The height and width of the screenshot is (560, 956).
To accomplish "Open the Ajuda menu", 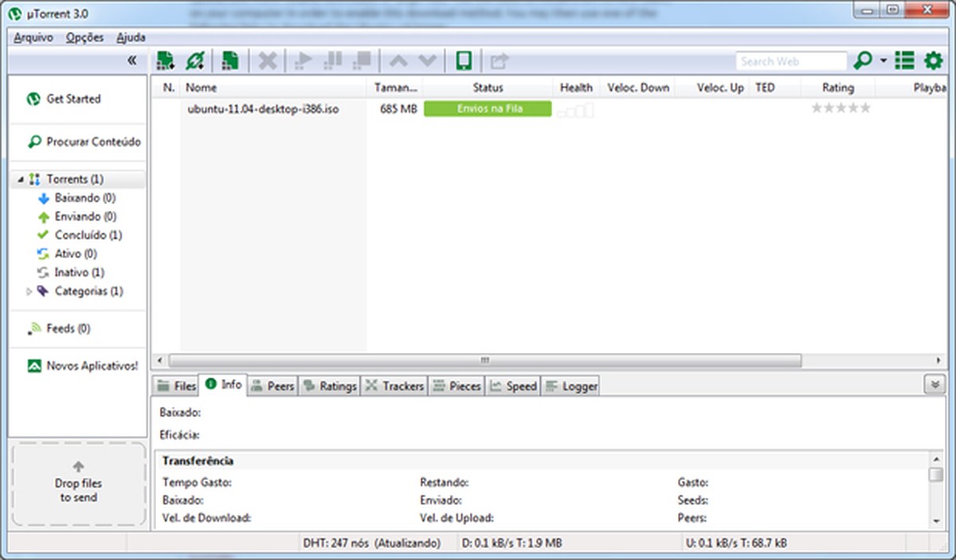I will (x=131, y=37).
